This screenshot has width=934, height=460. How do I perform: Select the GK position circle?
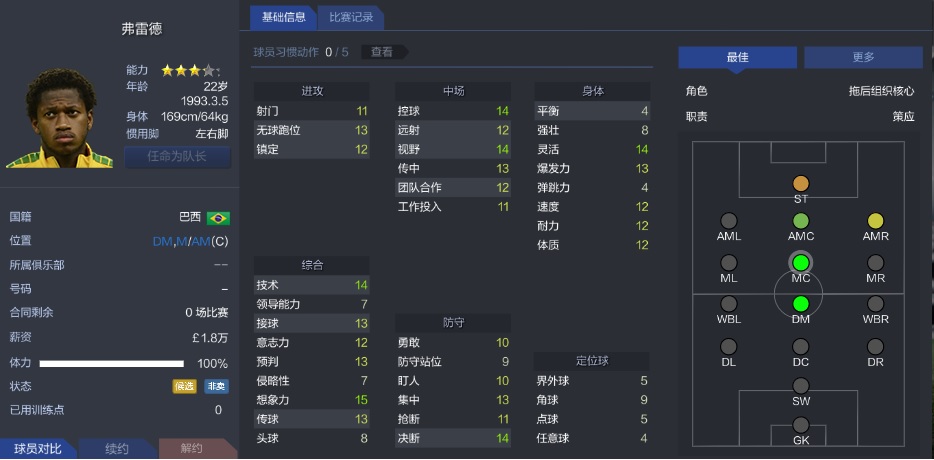coord(800,425)
